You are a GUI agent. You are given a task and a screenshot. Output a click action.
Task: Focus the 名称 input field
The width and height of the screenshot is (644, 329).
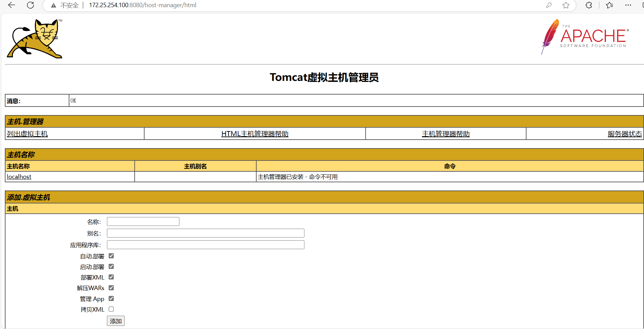[143, 221]
